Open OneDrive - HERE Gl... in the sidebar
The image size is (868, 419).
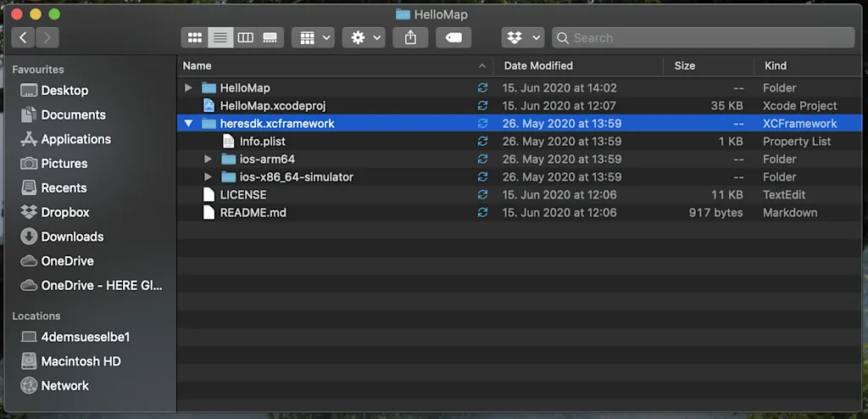click(x=92, y=286)
